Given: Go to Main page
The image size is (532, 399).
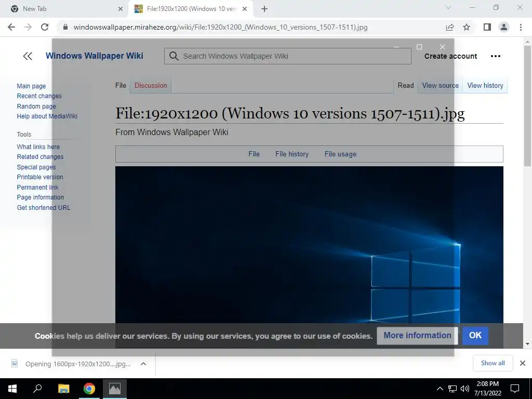Looking at the screenshot, I should pos(31,86).
